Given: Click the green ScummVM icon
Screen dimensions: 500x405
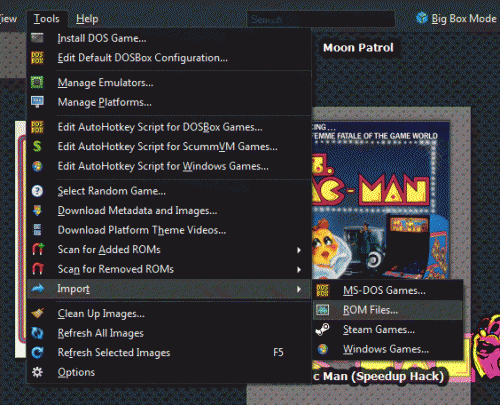Looking at the screenshot, I should [37, 146].
